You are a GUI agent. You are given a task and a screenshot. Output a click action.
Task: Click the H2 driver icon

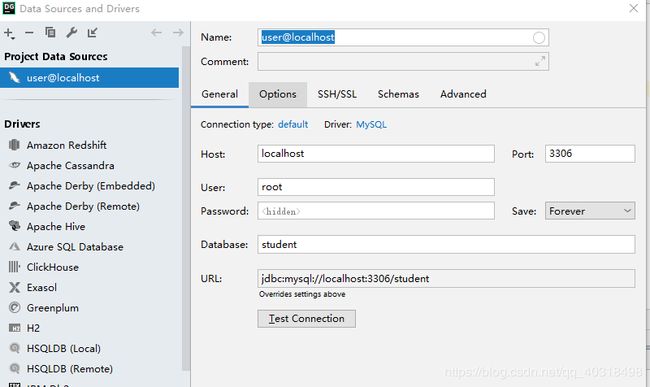[14, 328]
